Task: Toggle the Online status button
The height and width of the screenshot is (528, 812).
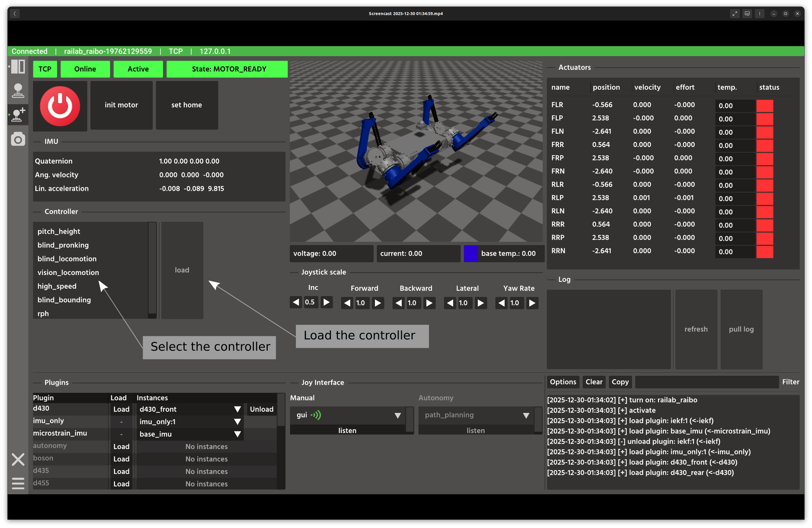Action: point(85,69)
